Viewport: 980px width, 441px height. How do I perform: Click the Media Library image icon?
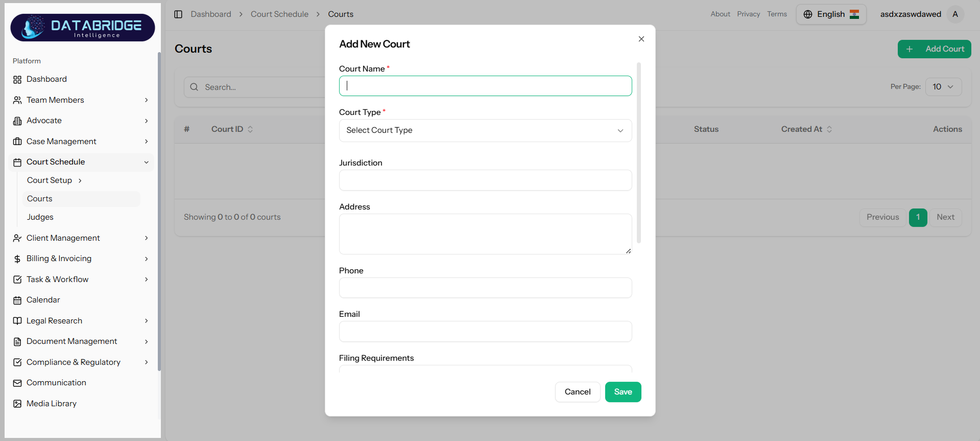tap(17, 404)
